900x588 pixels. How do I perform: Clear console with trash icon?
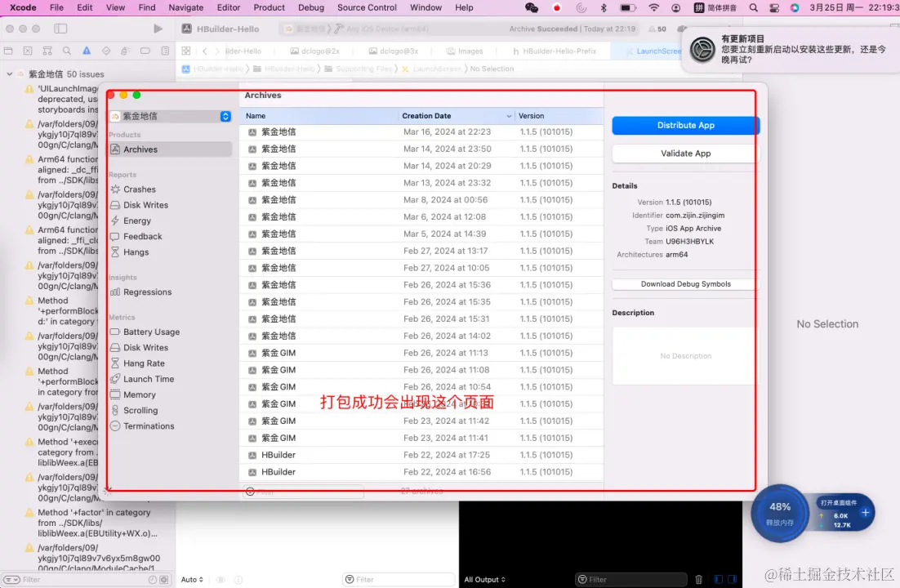tap(698, 579)
